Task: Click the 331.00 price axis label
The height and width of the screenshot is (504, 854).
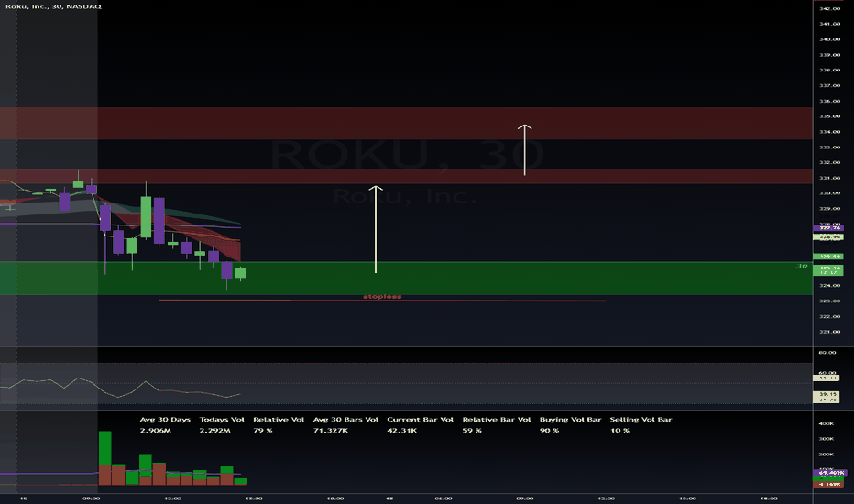Action: coord(829,178)
